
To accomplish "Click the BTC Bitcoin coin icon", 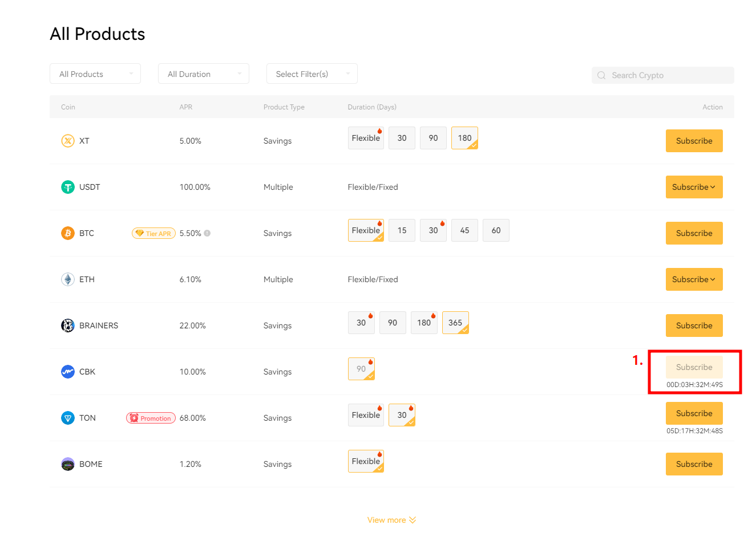I will click(x=68, y=233).
